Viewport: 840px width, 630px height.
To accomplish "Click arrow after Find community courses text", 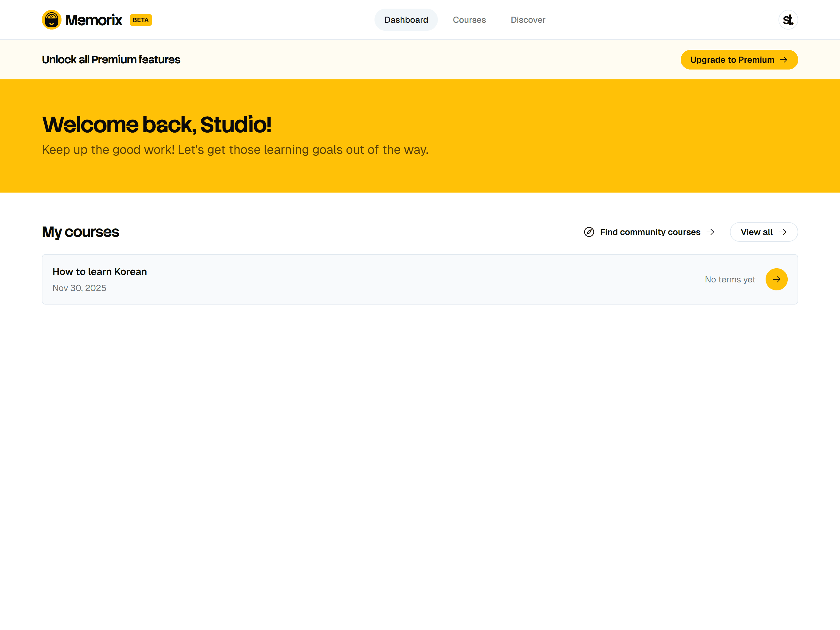I will (x=710, y=232).
